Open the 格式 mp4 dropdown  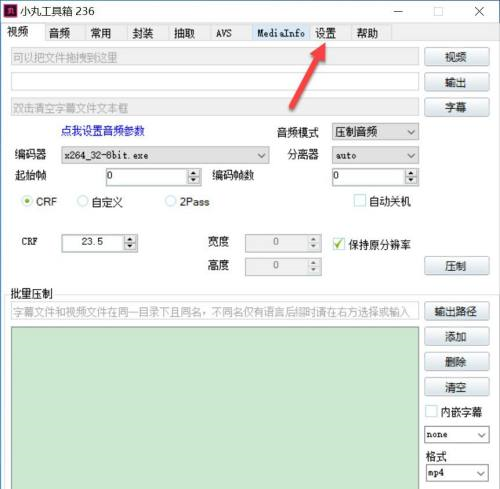click(456, 473)
